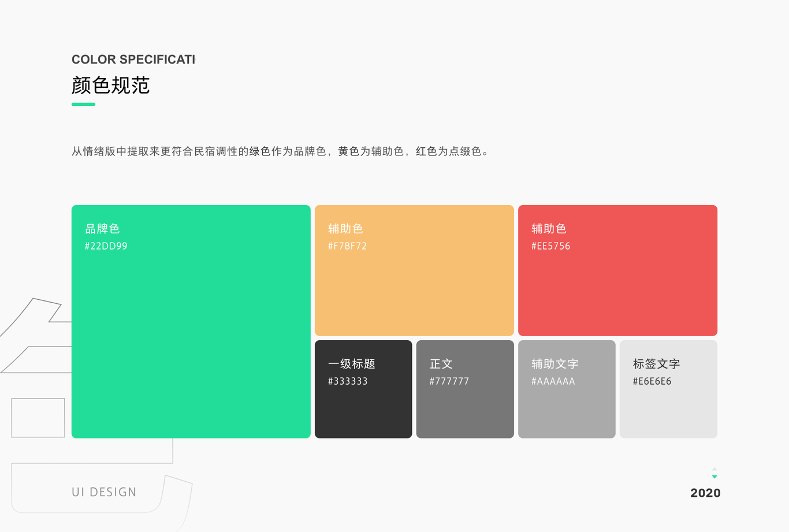Click the #333333 hex code

tap(348, 381)
